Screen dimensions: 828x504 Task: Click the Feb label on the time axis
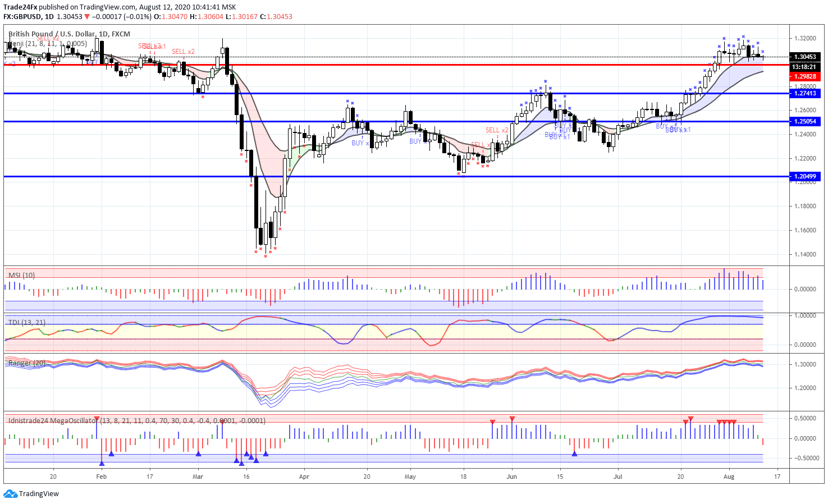(x=101, y=476)
